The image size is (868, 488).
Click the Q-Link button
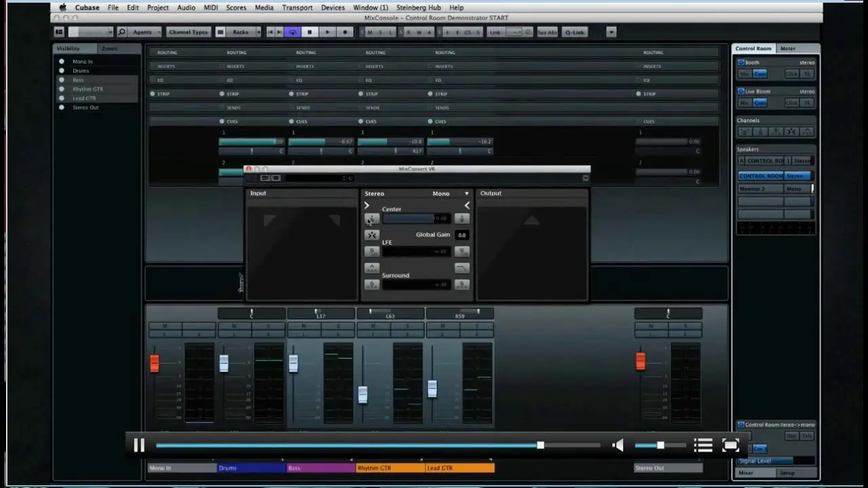pos(574,32)
